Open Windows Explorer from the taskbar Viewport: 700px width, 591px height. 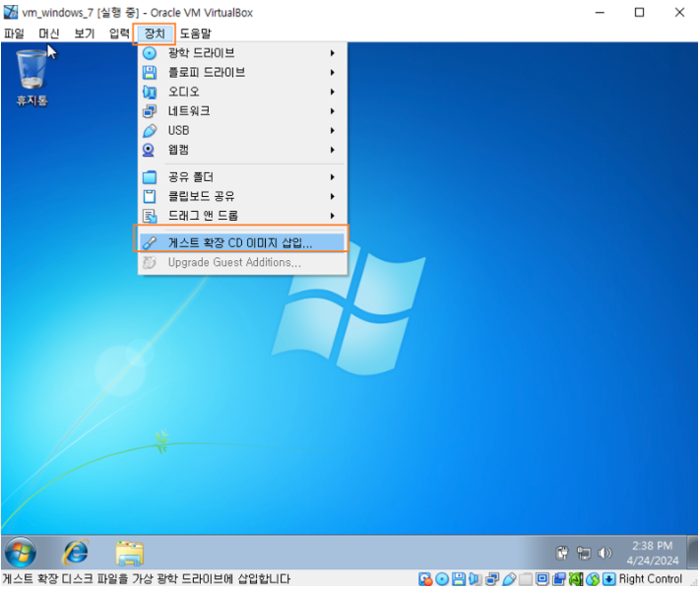click(x=129, y=553)
